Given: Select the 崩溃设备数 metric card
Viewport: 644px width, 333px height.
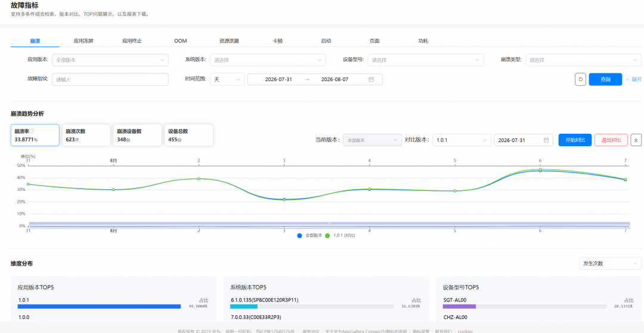Looking at the screenshot, I should coord(137,135).
